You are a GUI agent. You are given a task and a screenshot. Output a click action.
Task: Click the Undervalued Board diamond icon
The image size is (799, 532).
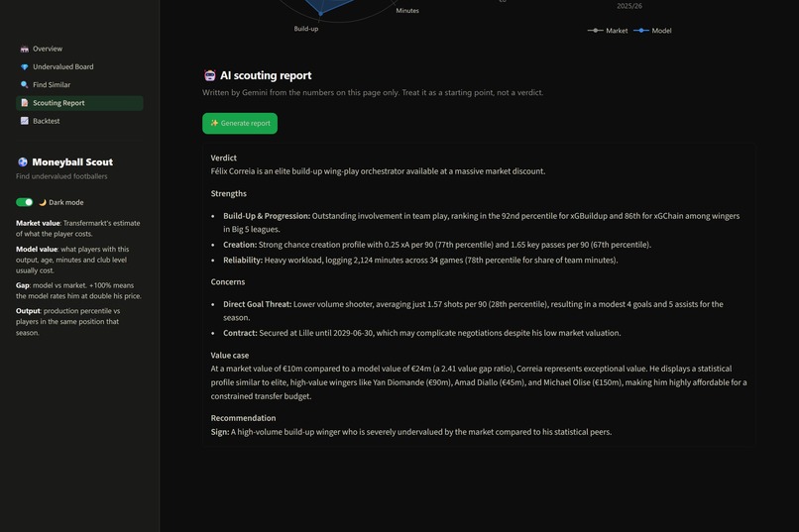25,66
